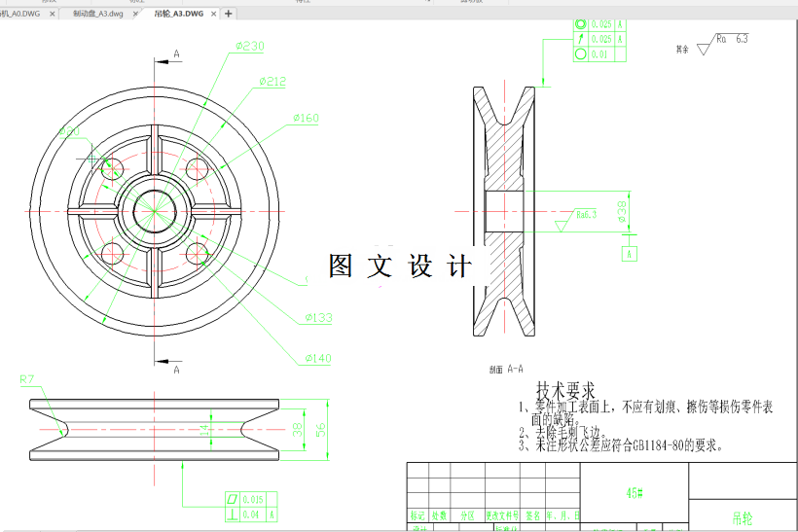The image size is (798, 532).
Task: Select the datum A box under Ø38
Action: (x=630, y=254)
